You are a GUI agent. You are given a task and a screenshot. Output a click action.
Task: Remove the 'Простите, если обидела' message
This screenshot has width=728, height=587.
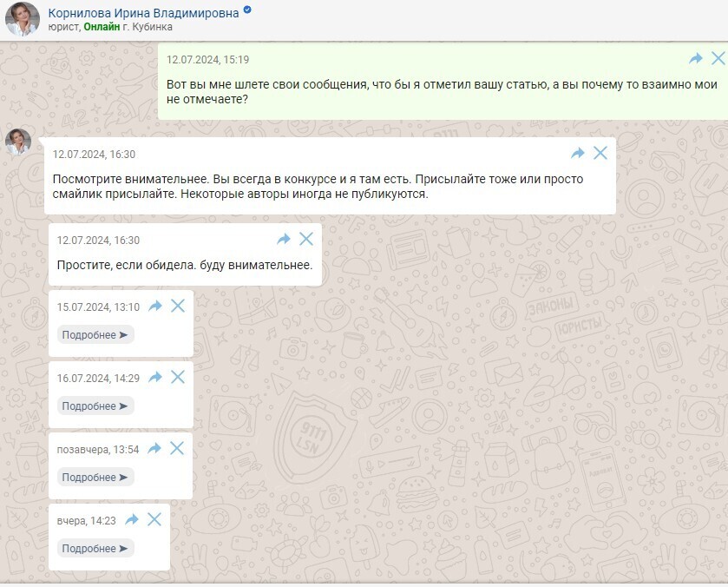click(x=306, y=239)
